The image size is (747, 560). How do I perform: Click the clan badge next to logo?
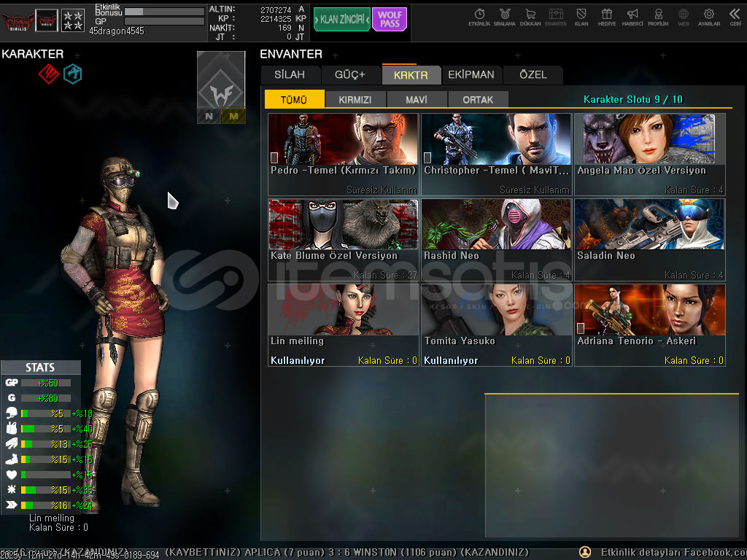point(47,20)
